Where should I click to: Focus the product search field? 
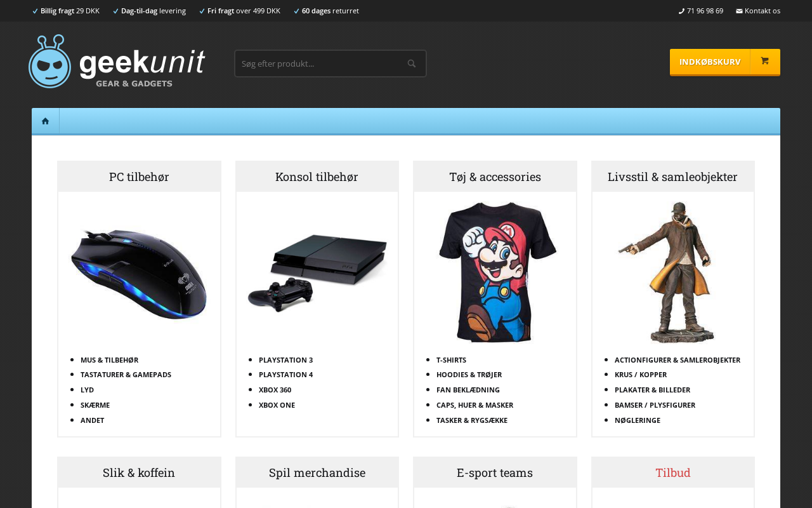(331, 63)
